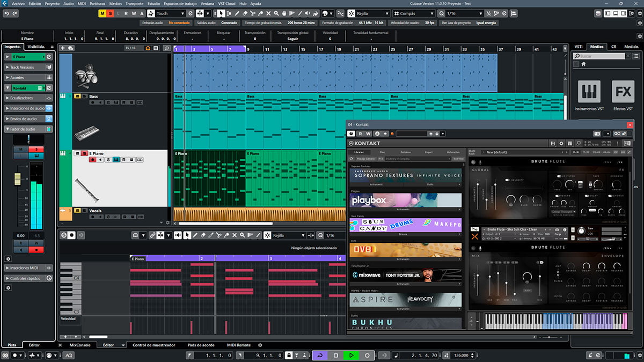This screenshot has width=644, height=362.
Task: Open the Espacios de trabajo menu
Action: coord(181,3)
